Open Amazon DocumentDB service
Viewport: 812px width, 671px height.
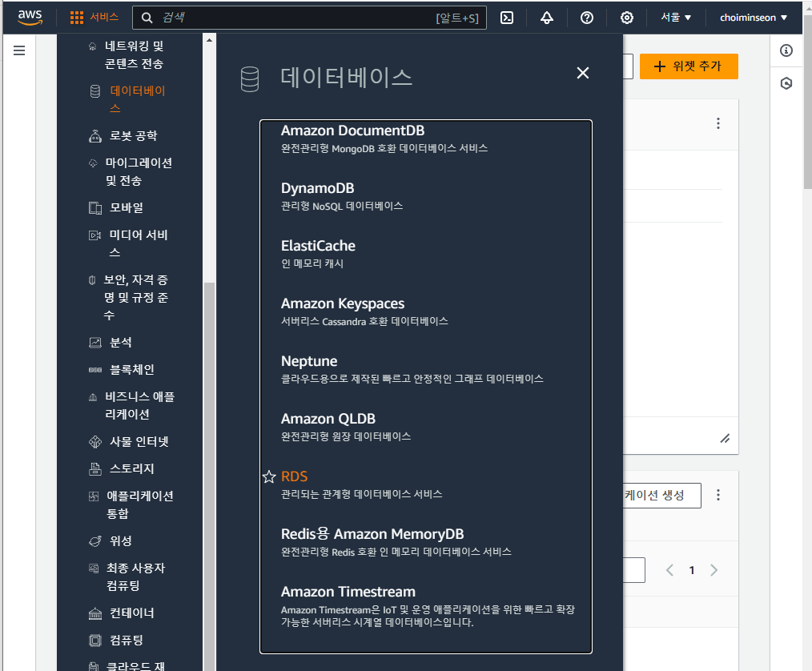coord(352,131)
